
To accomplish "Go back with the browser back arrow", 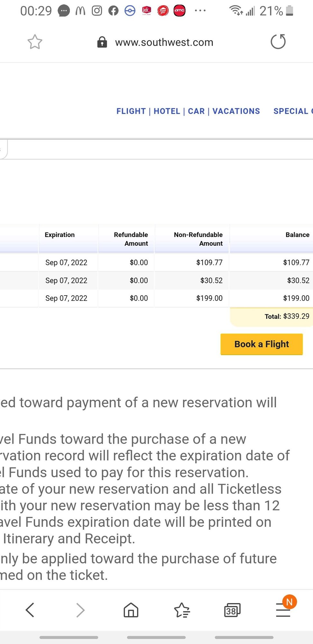I will (30, 610).
